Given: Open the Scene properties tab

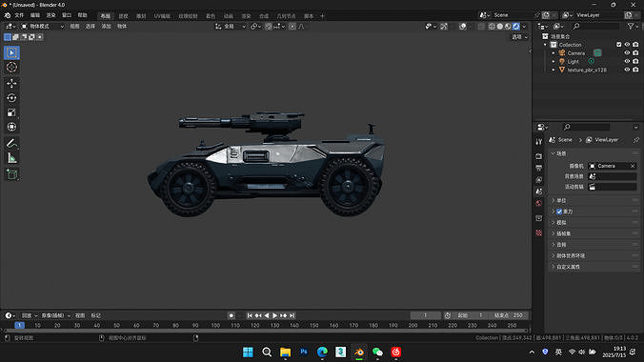Looking at the screenshot, I should (538, 191).
